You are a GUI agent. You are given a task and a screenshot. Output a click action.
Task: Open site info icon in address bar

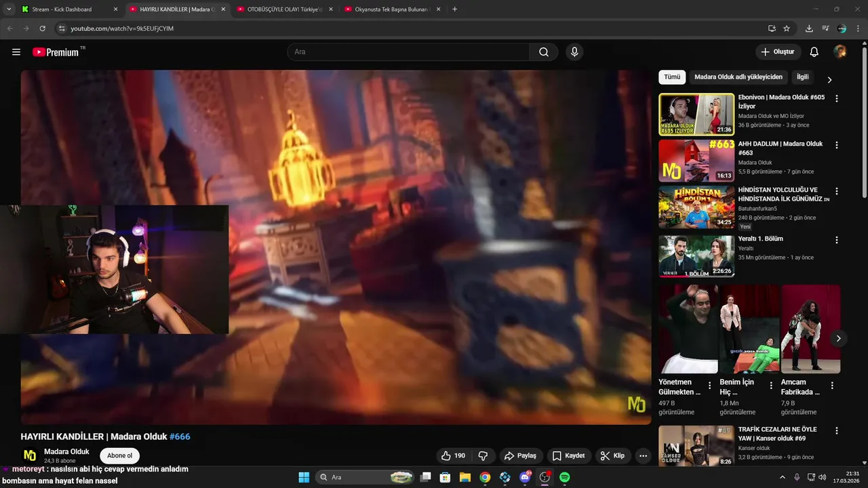point(62,28)
